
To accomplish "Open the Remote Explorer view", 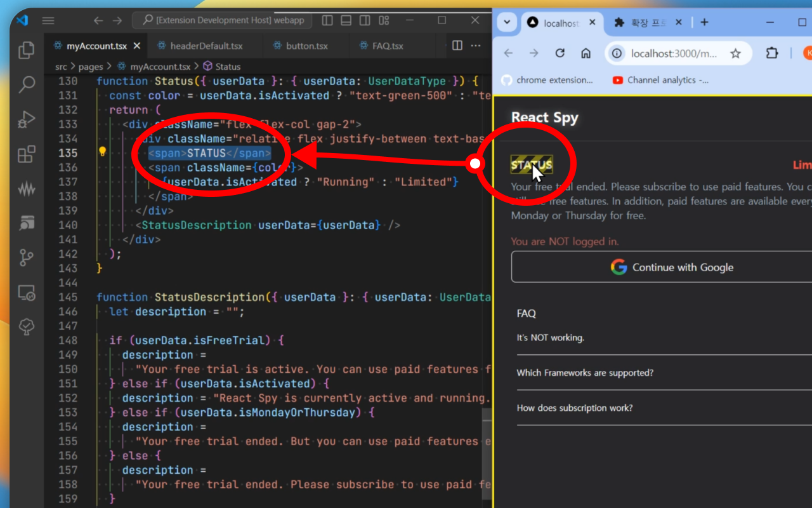I will (27, 292).
